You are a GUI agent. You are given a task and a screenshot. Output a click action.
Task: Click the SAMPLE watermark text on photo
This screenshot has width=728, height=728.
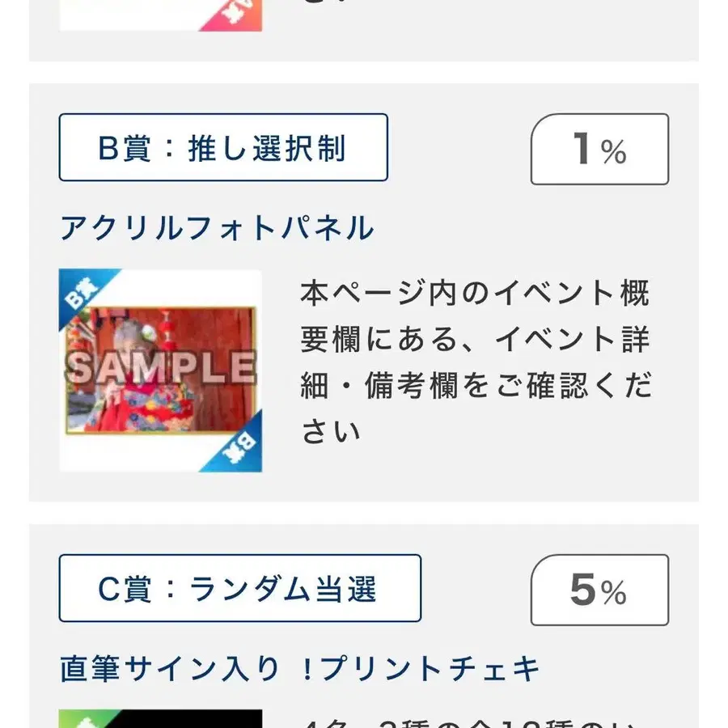click(x=160, y=368)
